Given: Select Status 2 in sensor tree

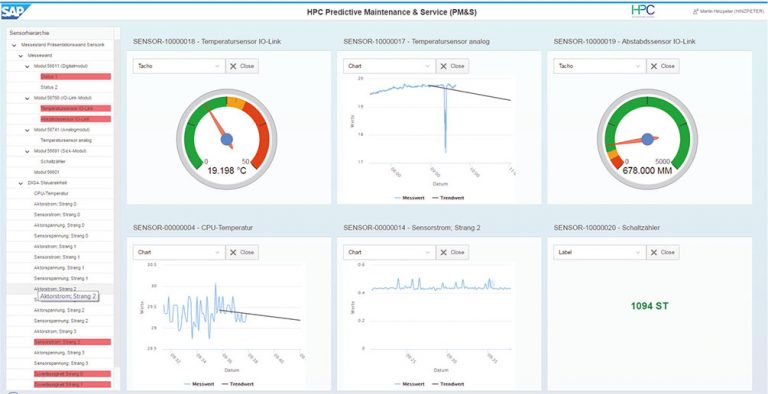Looking at the screenshot, I should [x=49, y=87].
